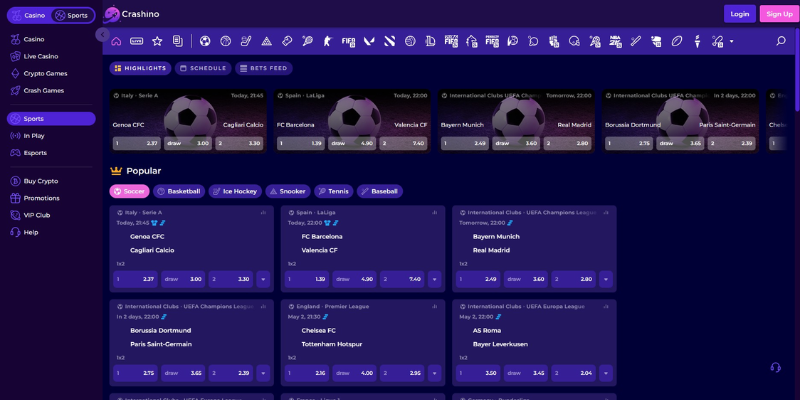The width and height of the screenshot is (800, 400).
Task: Open Promotions in sidebar
Action: (51, 198)
